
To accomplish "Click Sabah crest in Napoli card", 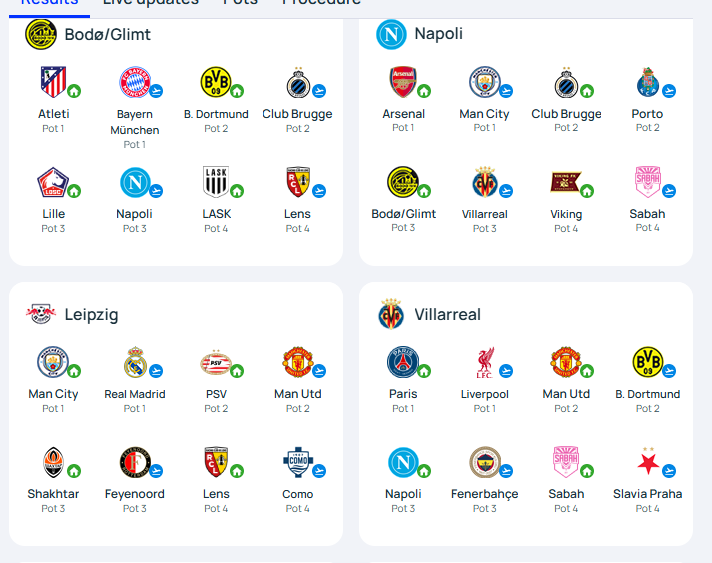I will [648, 182].
